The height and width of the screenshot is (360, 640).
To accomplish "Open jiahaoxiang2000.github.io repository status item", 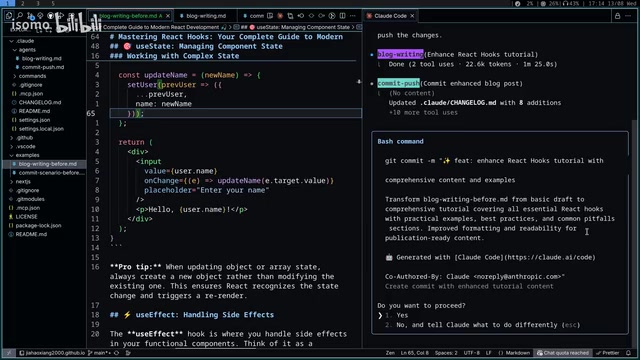I will pyautogui.click(x=52, y=353).
